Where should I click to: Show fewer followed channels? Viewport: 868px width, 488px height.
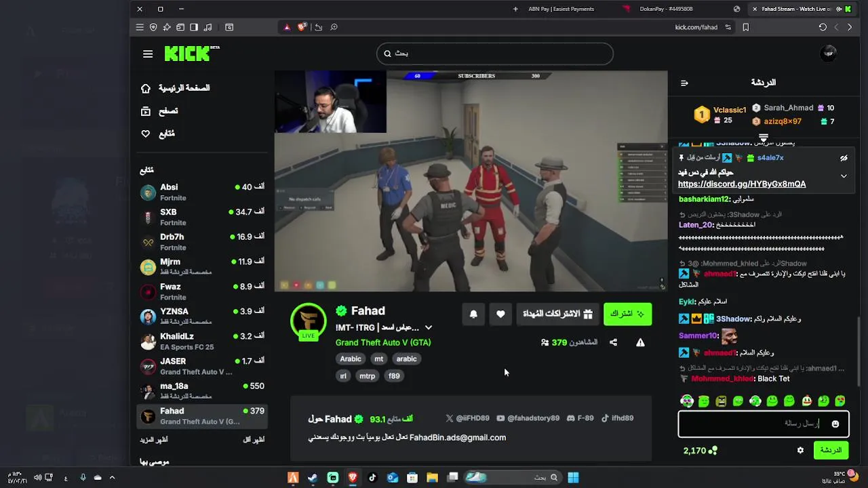pos(254,440)
